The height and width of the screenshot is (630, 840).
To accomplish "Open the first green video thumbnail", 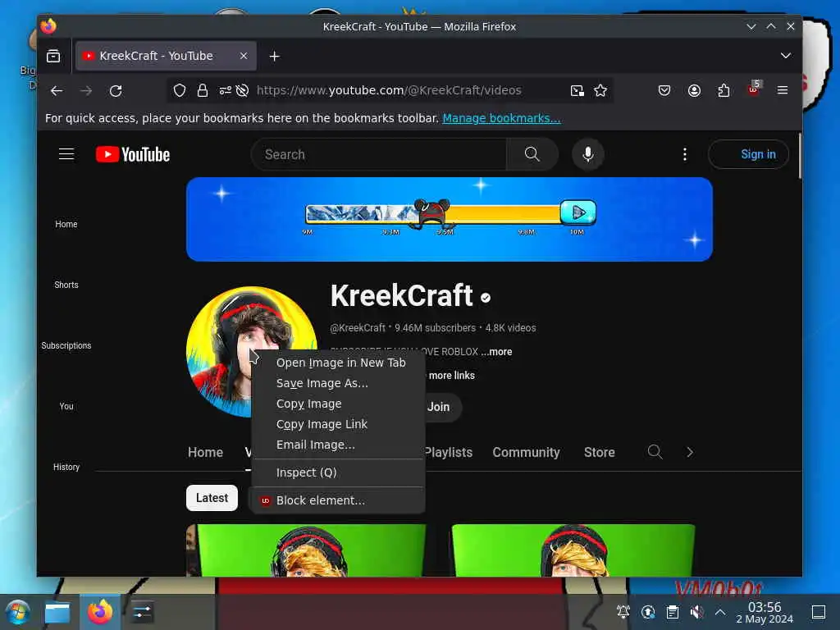I will 306,550.
